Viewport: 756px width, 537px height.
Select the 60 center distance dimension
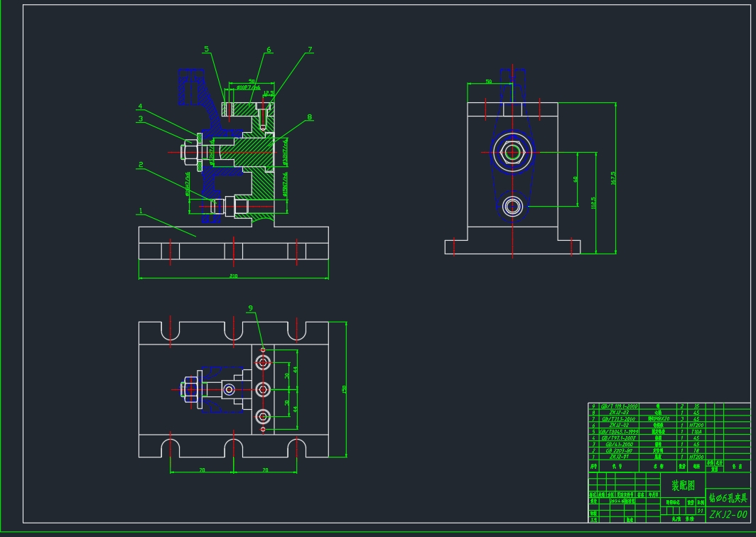(576, 179)
